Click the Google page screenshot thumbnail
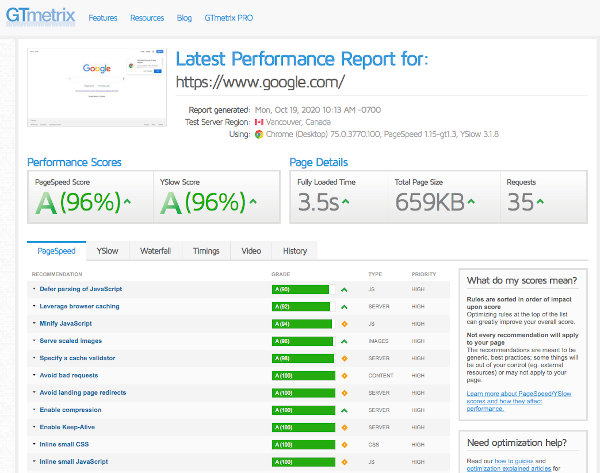This screenshot has height=473, width=600. [97, 87]
